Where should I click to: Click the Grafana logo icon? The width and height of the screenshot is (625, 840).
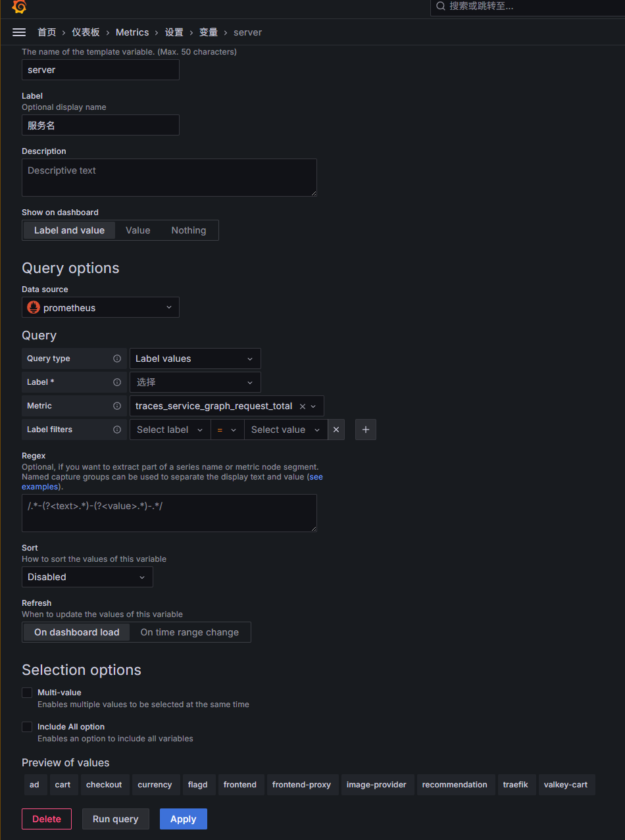tap(19, 7)
